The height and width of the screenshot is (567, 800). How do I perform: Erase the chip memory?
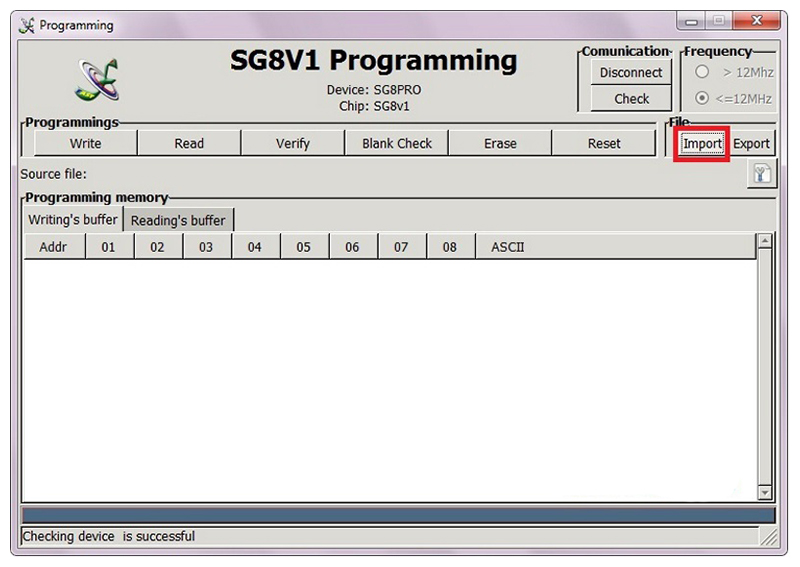tap(500, 143)
